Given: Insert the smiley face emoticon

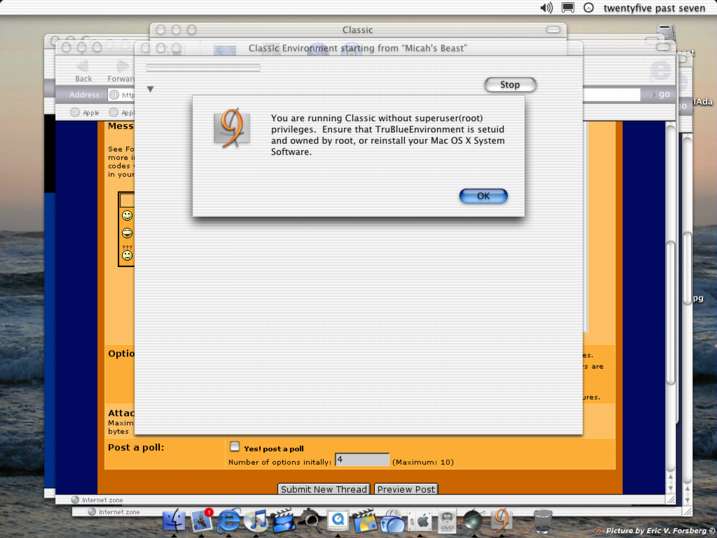Looking at the screenshot, I should [x=128, y=215].
